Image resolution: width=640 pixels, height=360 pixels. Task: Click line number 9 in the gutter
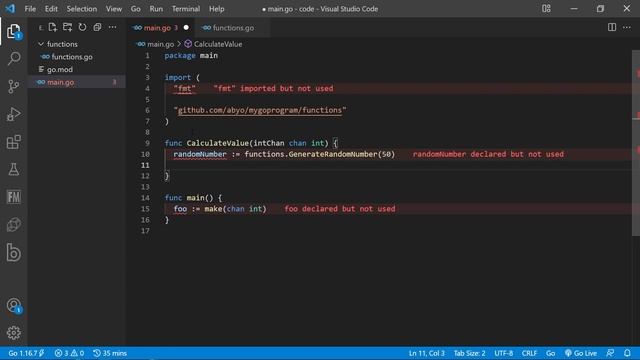(x=147, y=143)
